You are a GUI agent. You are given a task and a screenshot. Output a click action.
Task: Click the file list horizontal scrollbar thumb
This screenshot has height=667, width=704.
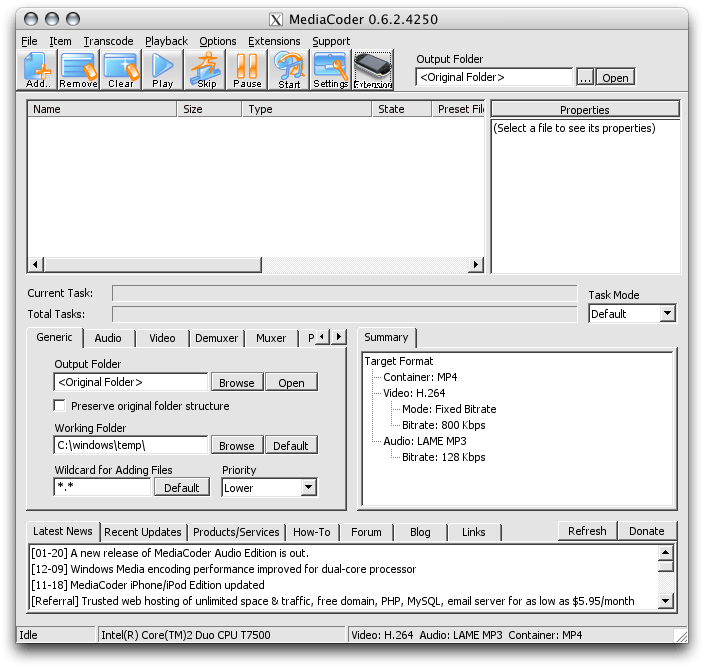[x=153, y=264]
